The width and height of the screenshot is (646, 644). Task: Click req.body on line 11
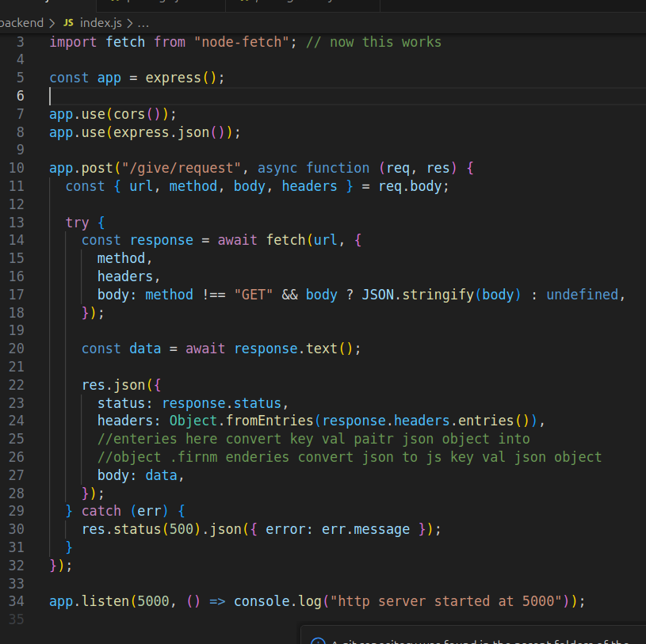point(410,186)
